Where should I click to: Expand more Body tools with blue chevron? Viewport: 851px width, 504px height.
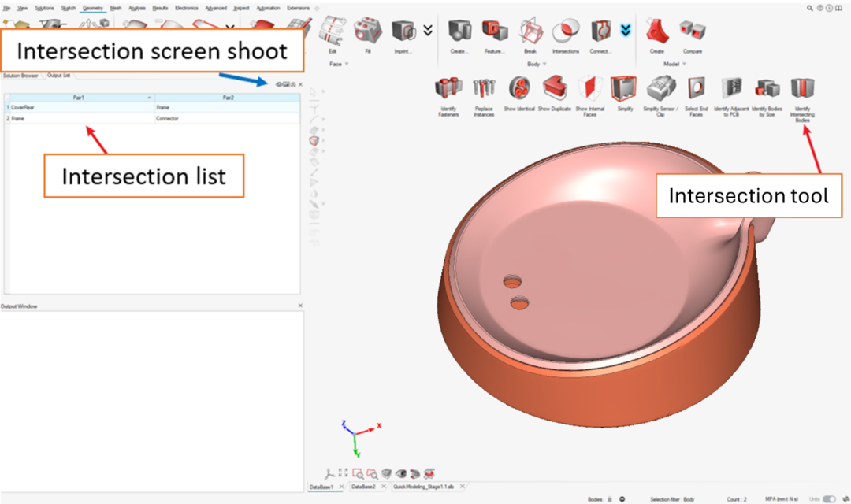pos(625,30)
